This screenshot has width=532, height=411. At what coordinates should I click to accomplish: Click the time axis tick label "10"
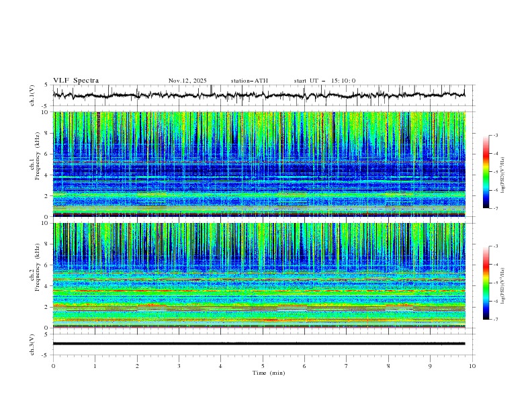[x=472, y=366]
